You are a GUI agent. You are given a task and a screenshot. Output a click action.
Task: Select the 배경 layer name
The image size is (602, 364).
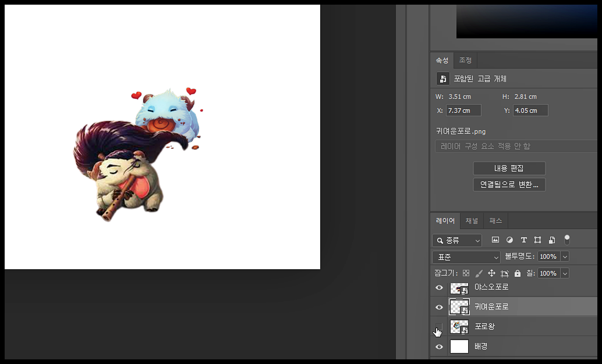click(x=481, y=347)
